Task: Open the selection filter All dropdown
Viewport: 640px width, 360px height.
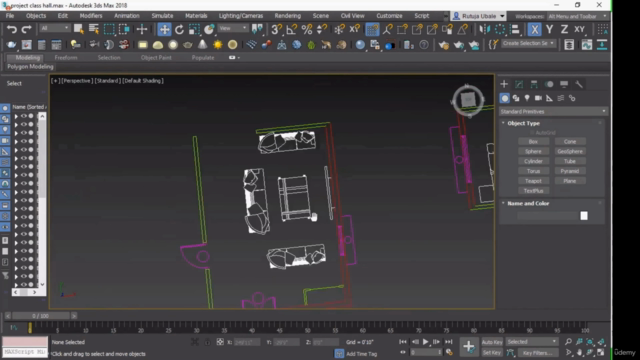Action: click(x=55, y=28)
